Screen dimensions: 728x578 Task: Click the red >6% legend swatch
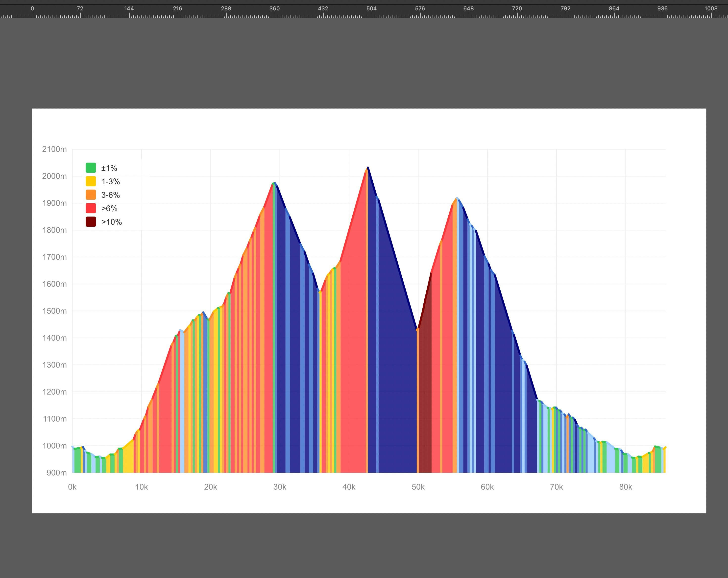pyautogui.click(x=91, y=208)
